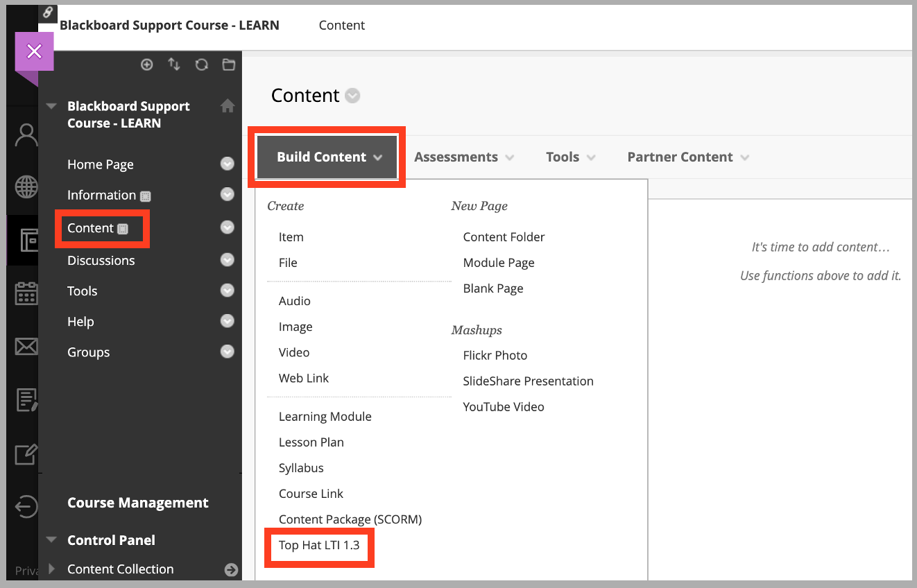Open course menu in a window via folder icon
917x588 pixels.
pos(229,64)
